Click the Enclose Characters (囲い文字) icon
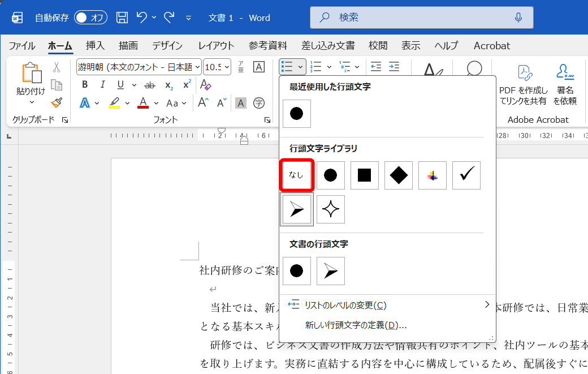Screen dimensions: 588x374 pyautogui.click(x=260, y=103)
